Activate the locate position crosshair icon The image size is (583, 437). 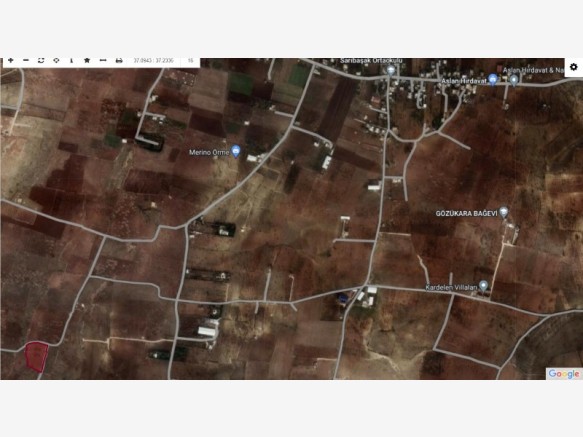(56, 60)
